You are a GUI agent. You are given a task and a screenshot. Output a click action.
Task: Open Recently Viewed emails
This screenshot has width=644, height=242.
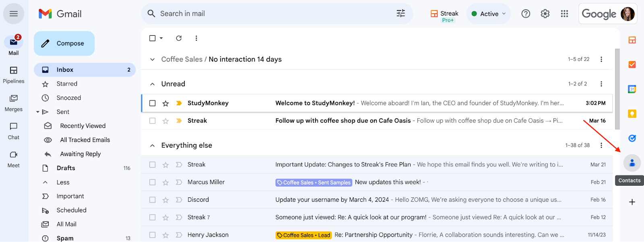click(83, 126)
